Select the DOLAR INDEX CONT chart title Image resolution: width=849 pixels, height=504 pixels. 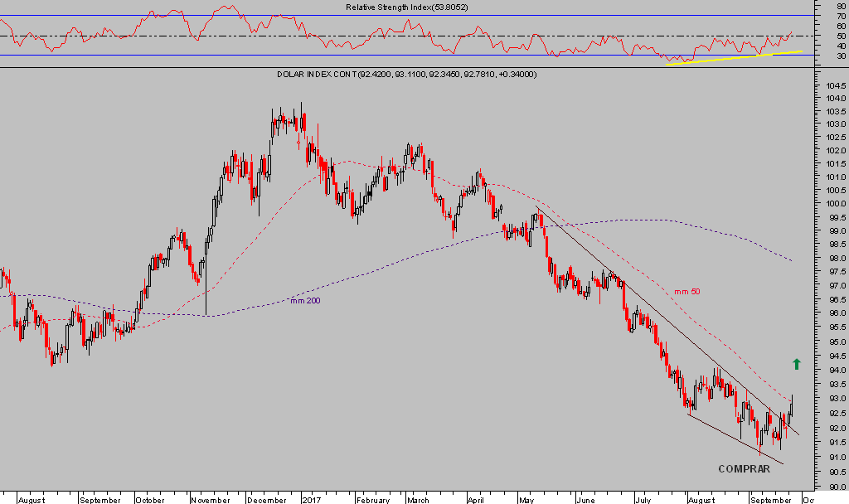pyautogui.click(x=406, y=75)
